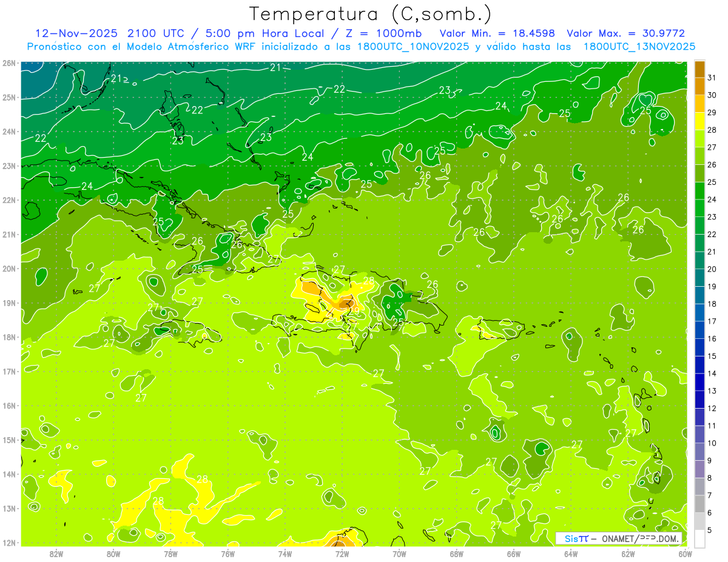Screen dimensions: 728x562
Task: Click the "10" value on the color scale
Action: pos(712,443)
